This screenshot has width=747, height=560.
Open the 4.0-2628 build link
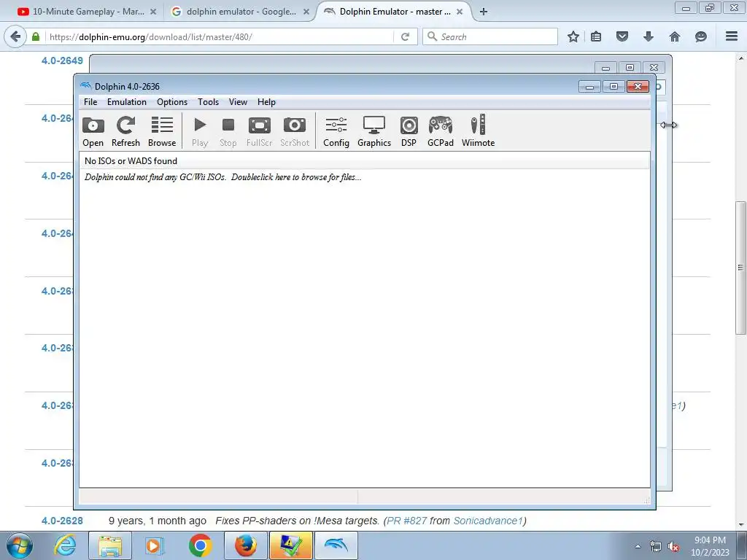[x=63, y=521]
